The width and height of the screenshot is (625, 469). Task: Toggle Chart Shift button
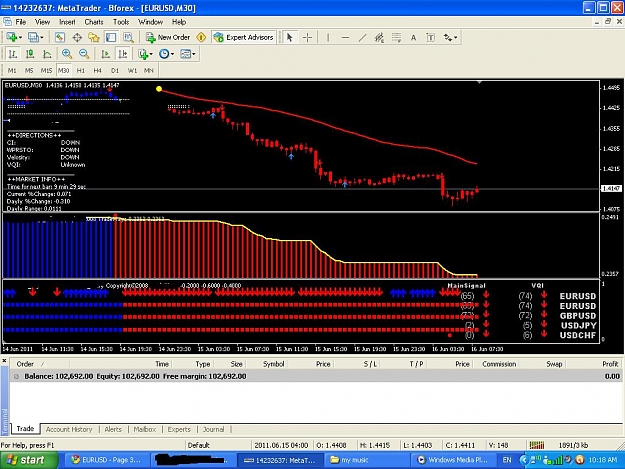(123, 54)
